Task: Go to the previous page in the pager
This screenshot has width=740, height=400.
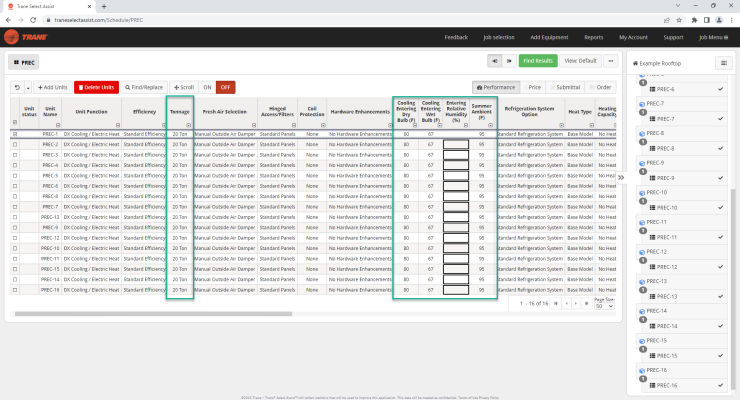Action: click(x=566, y=303)
